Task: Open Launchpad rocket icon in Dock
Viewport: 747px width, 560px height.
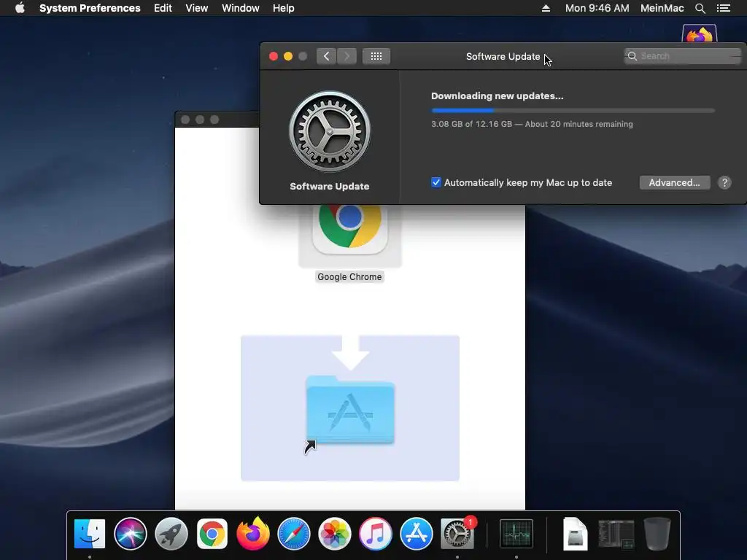Action: [x=171, y=533]
